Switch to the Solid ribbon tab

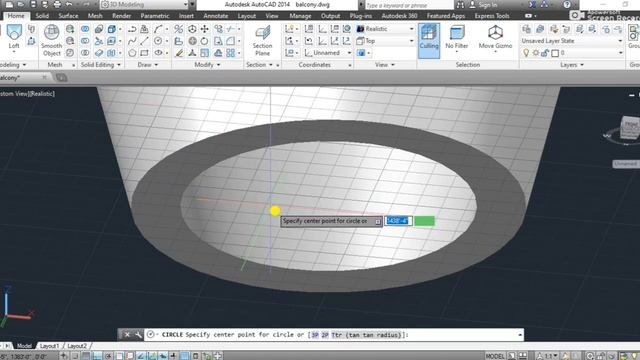[x=42, y=16]
